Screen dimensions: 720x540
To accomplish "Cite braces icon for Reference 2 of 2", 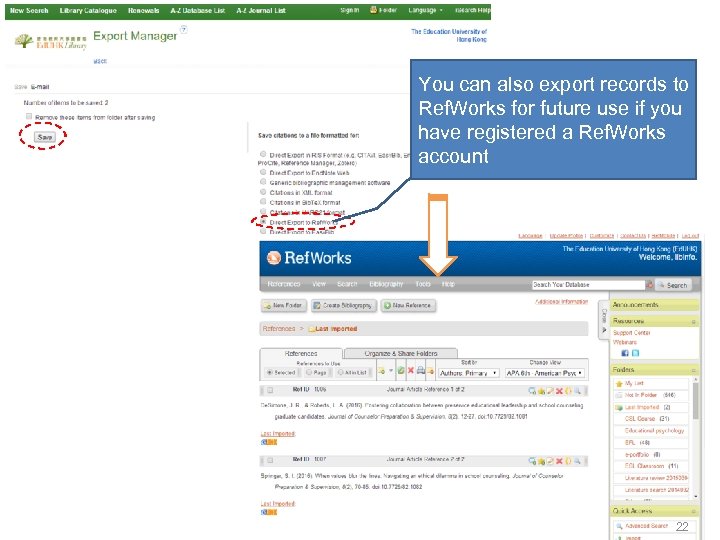I will [x=568, y=461].
